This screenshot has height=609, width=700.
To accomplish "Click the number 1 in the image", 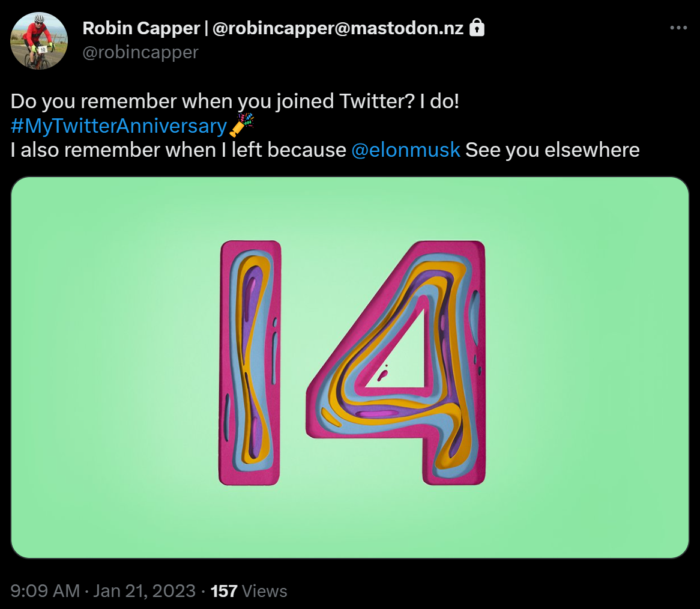I will [x=250, y=362].
